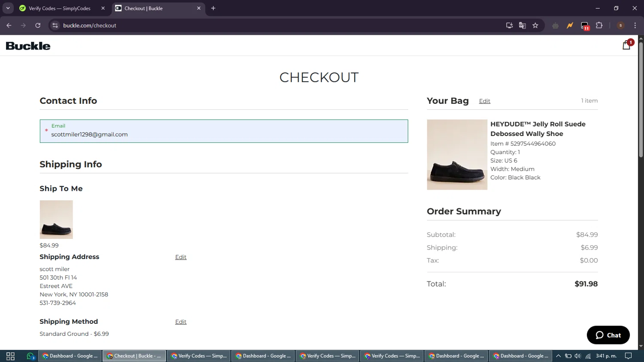Image resolution: width=644 pixels, height=362 pixels.
Task: Go forward with browser forward arrow
Action: 23,25
